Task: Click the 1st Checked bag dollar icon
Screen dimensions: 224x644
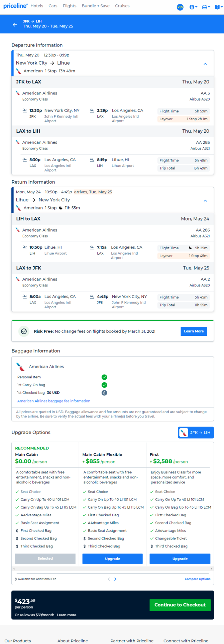Action: coord(104,393)
